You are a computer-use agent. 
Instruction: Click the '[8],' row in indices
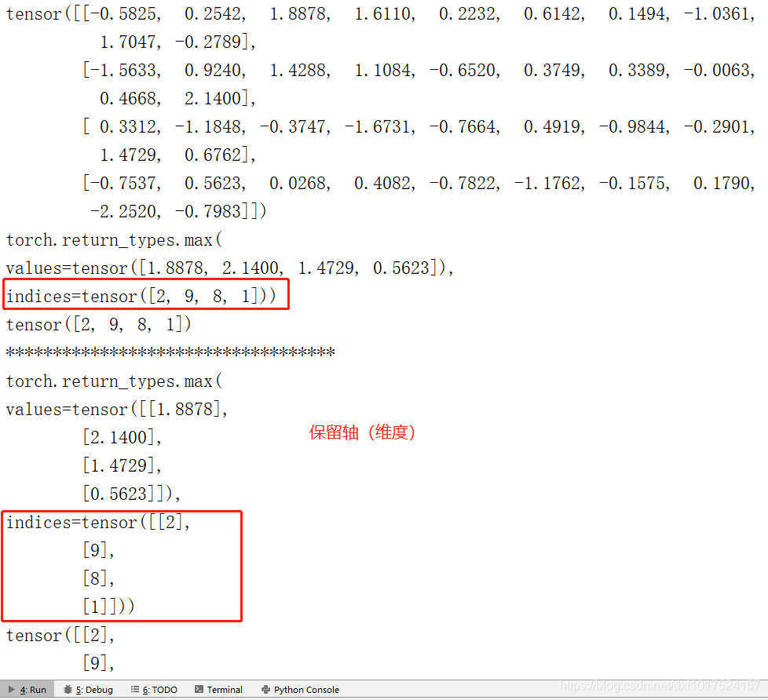coord(98,578)
